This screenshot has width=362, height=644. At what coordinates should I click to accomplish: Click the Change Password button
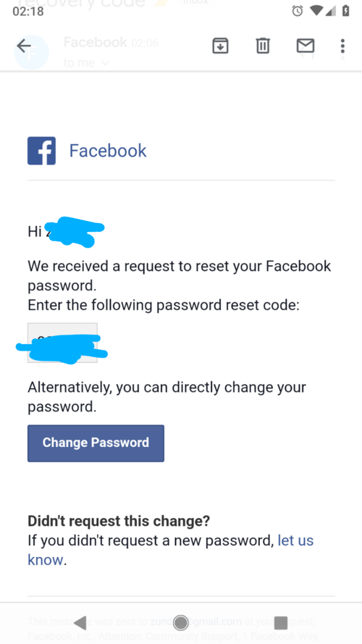(96, 443)
